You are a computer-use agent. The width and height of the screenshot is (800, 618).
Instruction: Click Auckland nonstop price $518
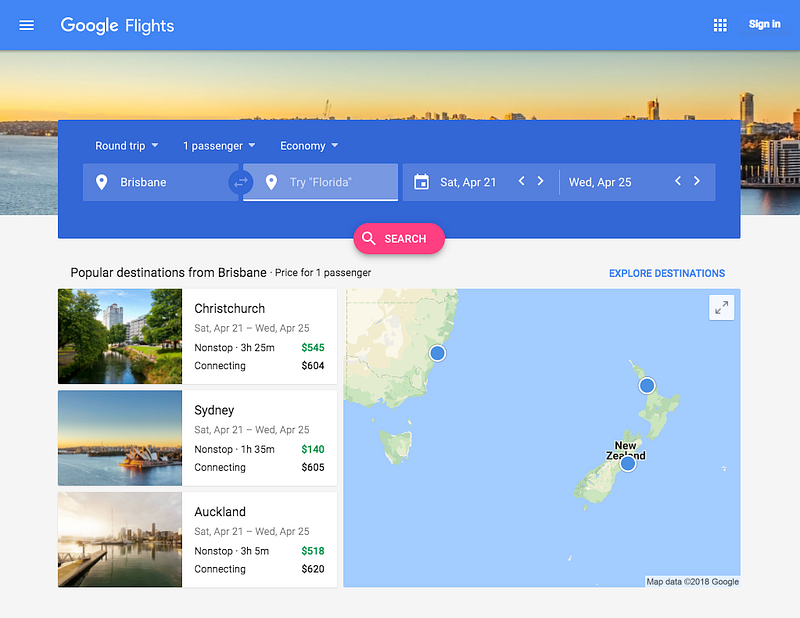point(313,551)
